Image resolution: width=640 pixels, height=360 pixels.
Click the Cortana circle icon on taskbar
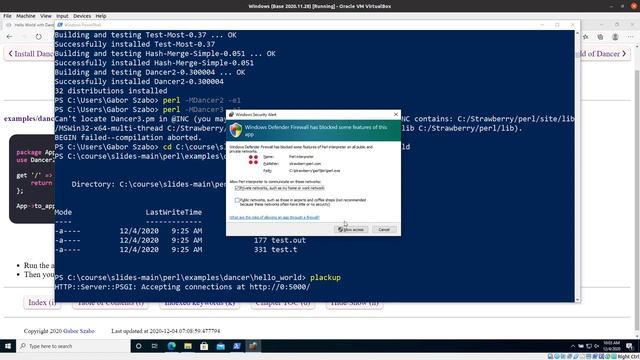138,346
